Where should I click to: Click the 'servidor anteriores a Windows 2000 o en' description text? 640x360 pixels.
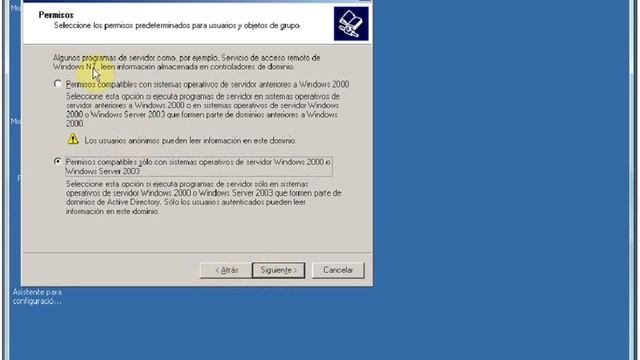pyautogui.click(x=202, y=110)
